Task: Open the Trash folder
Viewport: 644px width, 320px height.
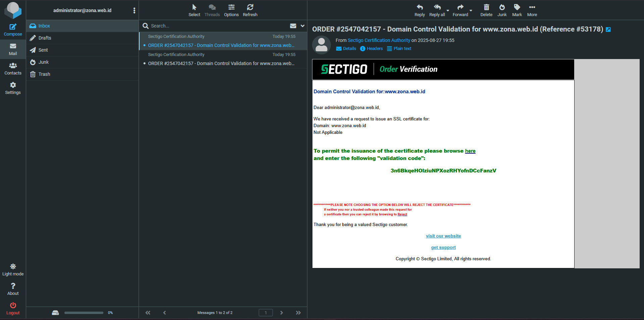Action: (44, 74)
